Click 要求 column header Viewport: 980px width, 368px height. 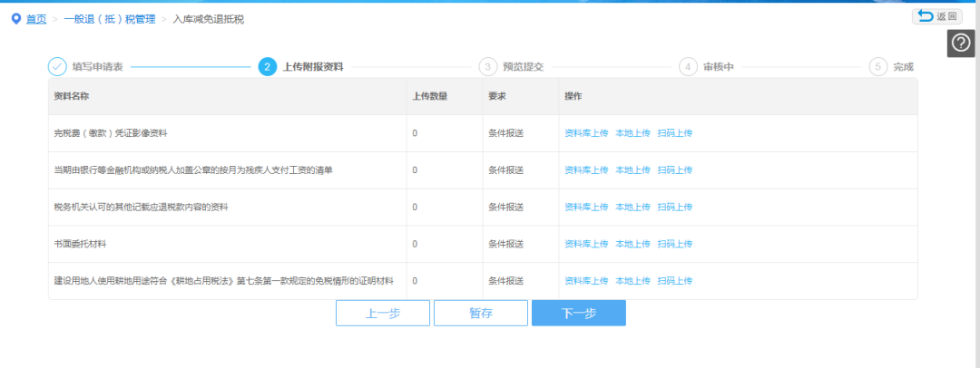(497, 96)
